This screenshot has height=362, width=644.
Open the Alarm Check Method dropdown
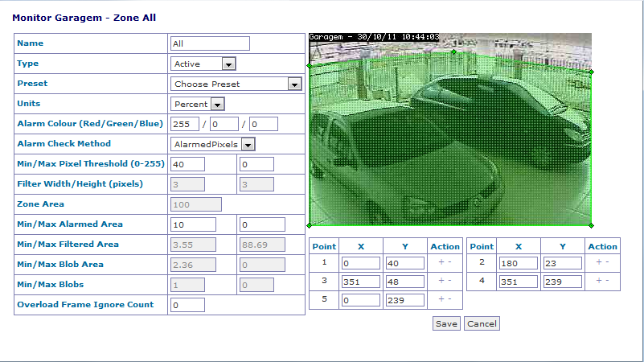coord(213,144)
